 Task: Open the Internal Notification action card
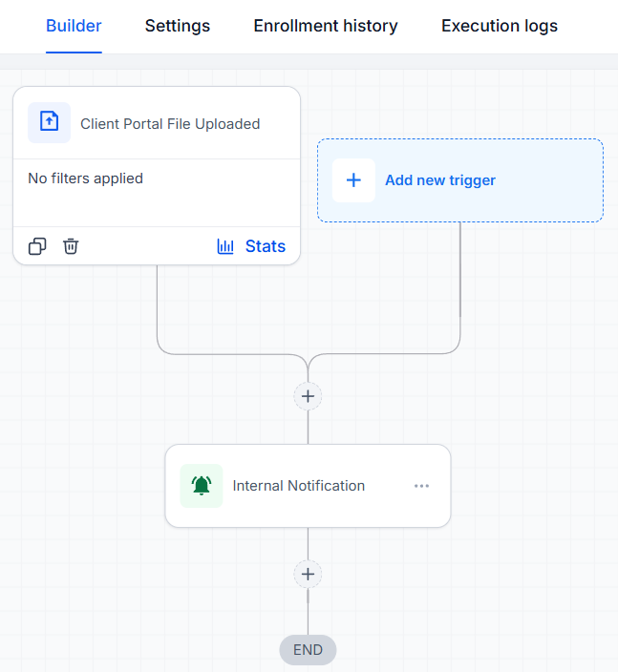pyautogui.click(x=308, y=486)
